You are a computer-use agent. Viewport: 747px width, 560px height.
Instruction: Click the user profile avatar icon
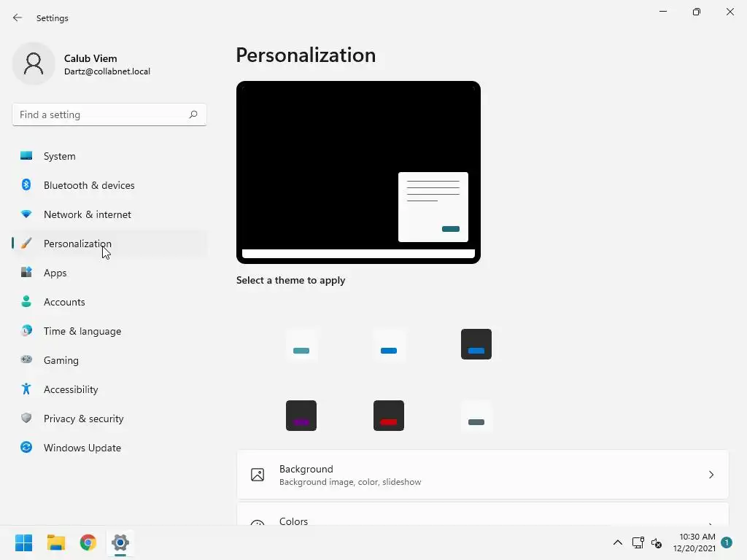34,63
